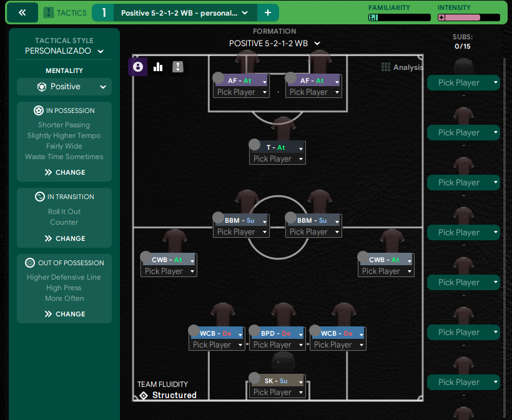Image resolution: width=512 pixels, height=420 pixels.
Task: Click the vertical arrows icon near the pitch top
Action: (177, 66)
